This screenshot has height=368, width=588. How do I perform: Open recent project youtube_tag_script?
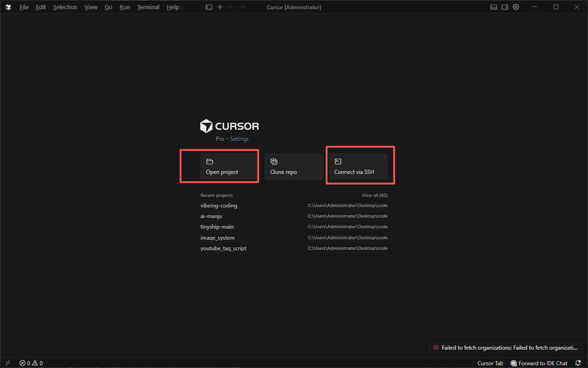click(x=294, y=248)
